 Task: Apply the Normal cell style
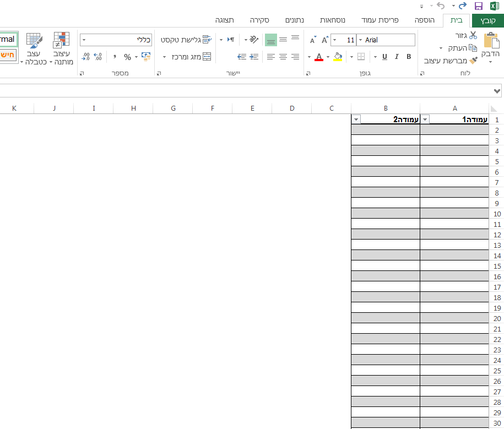9,40
